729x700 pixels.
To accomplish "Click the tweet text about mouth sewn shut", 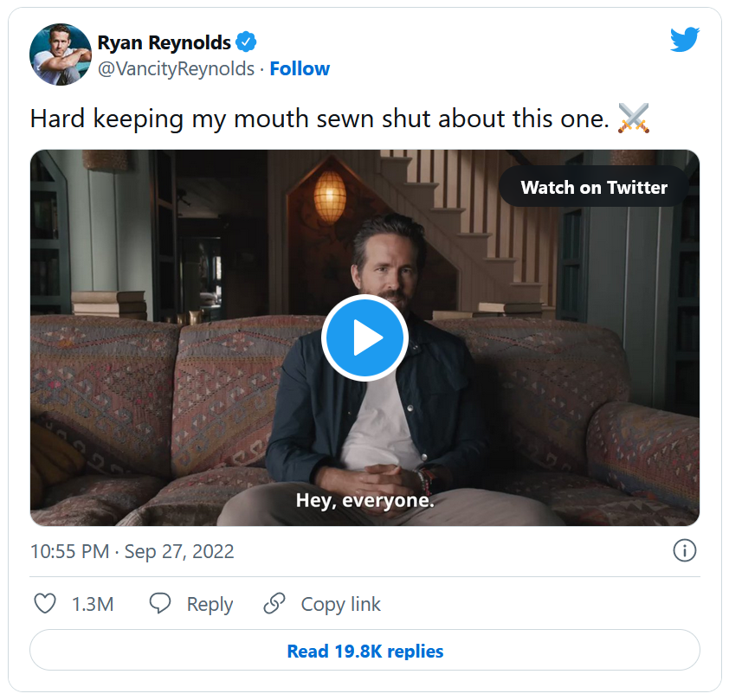I will coord(319,119).
